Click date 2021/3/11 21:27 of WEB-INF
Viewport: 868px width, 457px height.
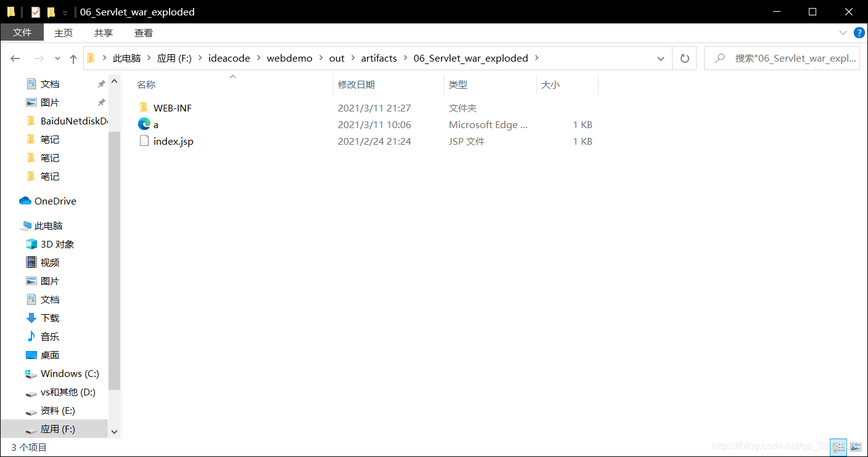pos(374,108)
